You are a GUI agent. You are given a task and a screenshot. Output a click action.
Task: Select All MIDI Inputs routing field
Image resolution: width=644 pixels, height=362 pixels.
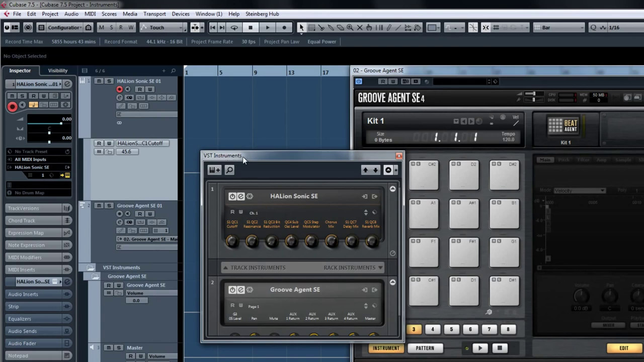click(39, 159)
